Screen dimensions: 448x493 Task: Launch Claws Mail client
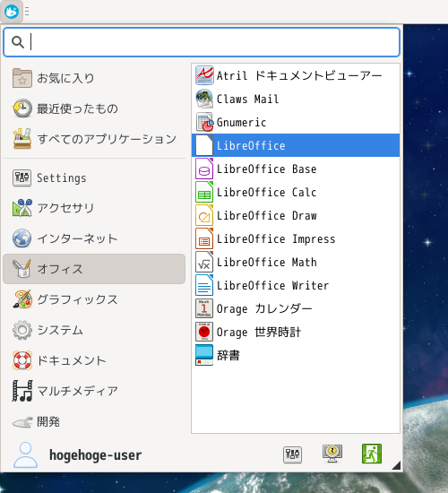tap(296, 99)
